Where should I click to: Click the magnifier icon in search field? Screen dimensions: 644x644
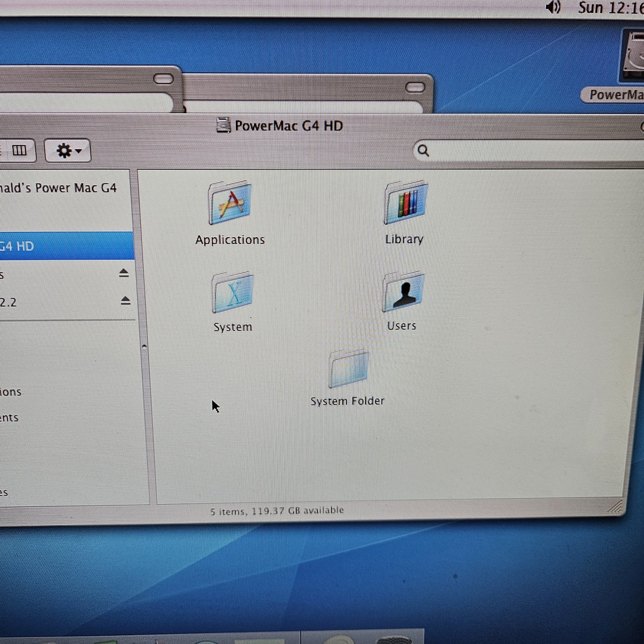(423, 151)
